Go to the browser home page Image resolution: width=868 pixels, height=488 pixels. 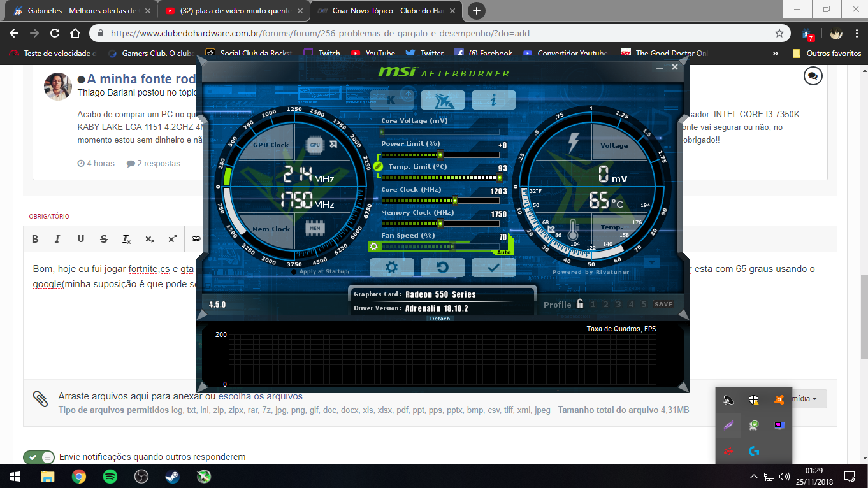coord(75,34)
